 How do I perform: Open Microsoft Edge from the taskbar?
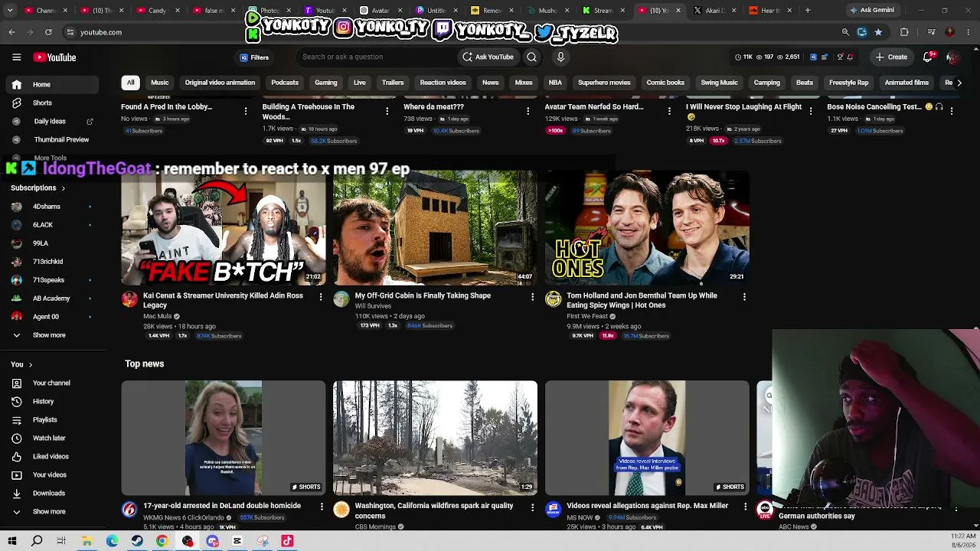112,541
